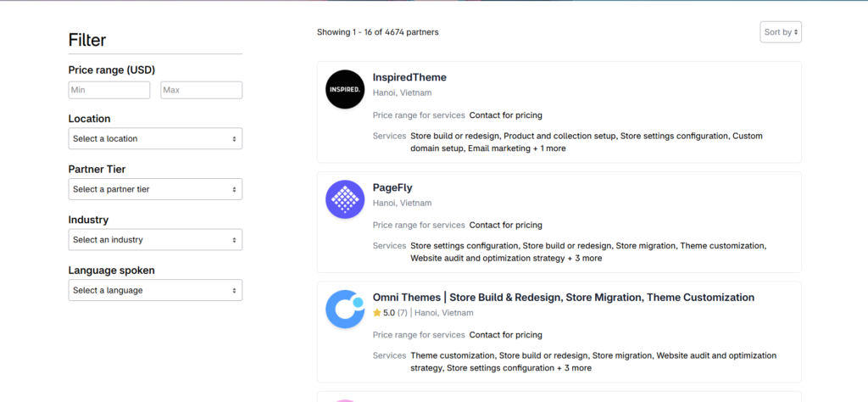Focus the Min price input field
This screenshot has height=402, width=868.
coord(109,90)
